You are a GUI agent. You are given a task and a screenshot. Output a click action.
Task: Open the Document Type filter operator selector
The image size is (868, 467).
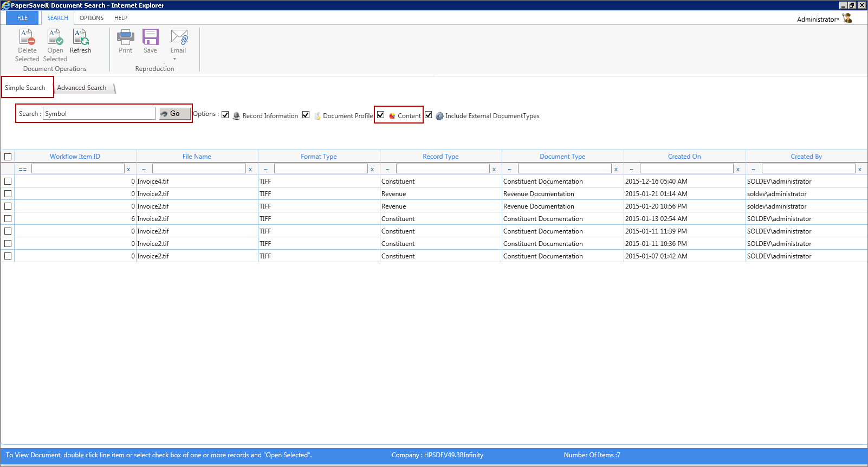[x=509, y=170]
